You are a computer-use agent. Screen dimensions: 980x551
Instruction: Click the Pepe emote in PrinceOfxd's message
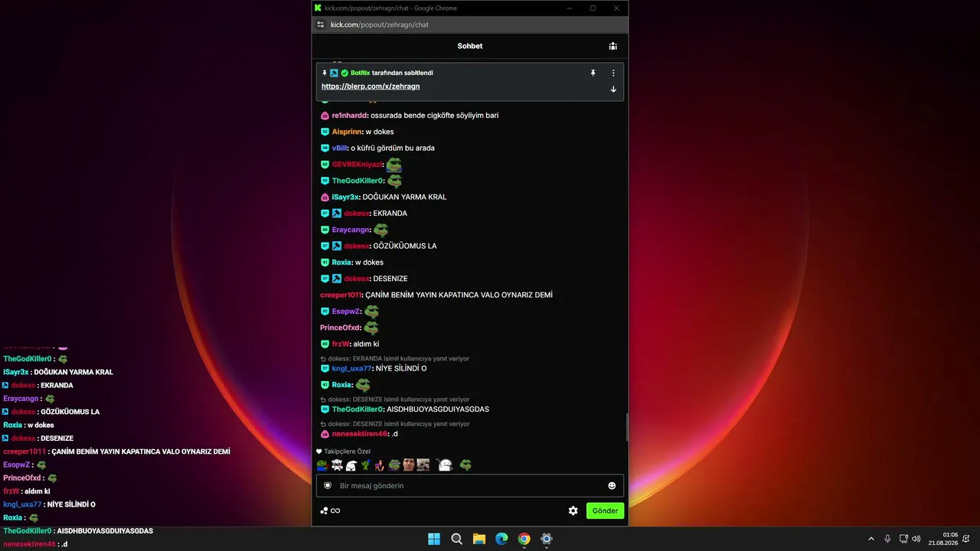coord(371,328)
